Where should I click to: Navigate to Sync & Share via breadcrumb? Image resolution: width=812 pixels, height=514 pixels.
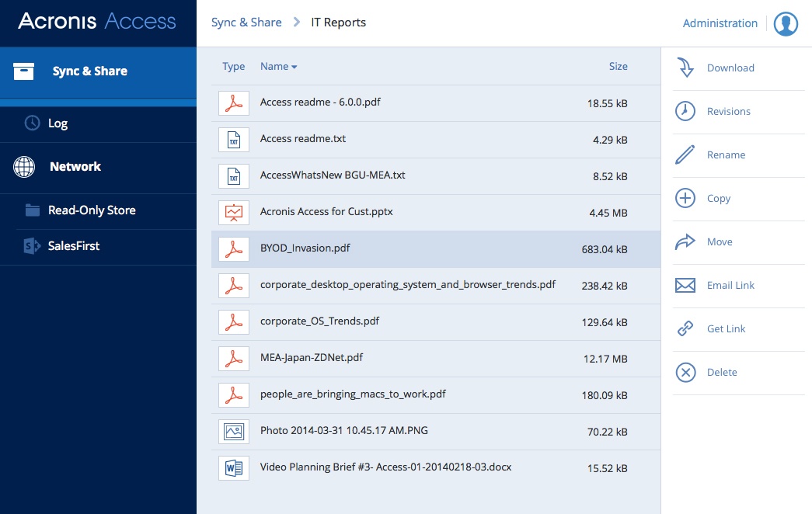coord(246,23)
